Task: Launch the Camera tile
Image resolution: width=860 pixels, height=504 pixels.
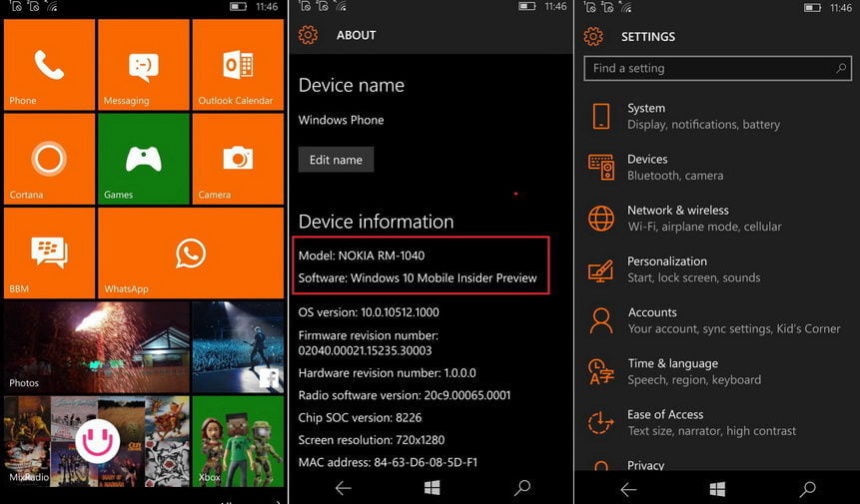Action: coord(238,159)
